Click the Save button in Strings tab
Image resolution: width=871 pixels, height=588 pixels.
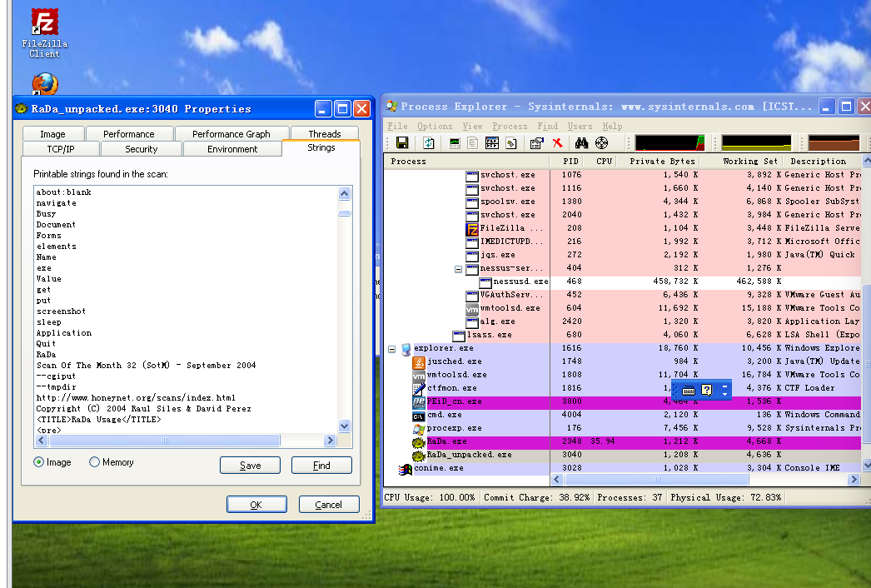tap(250, 466)
